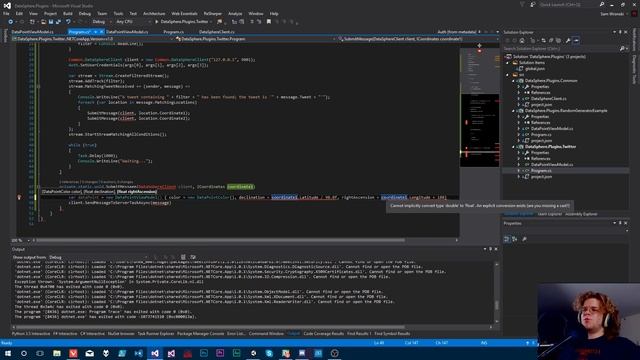640x360 pixels.
Task: Click the Refresh/sync icon in Solution Explorer toolbar
Action: point(543,40)
